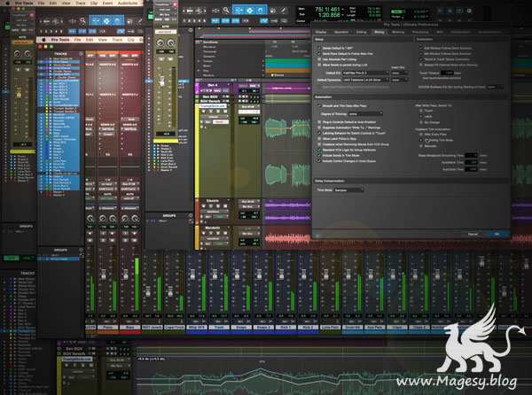Select Latch under After Write Pass
Image resolution: width=532 pixels, height=395 pixels.
click(421, 116)
